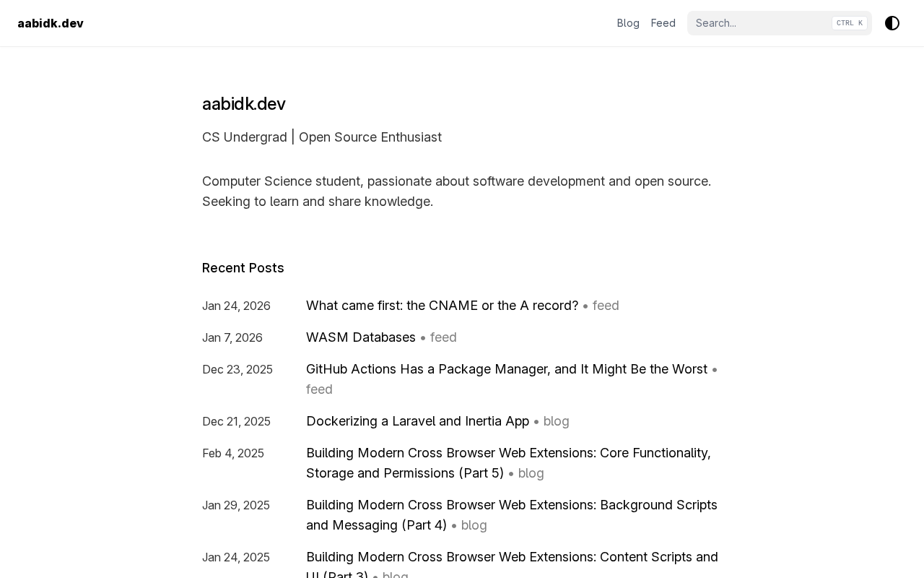Click the Search input field

pos(758,23)
